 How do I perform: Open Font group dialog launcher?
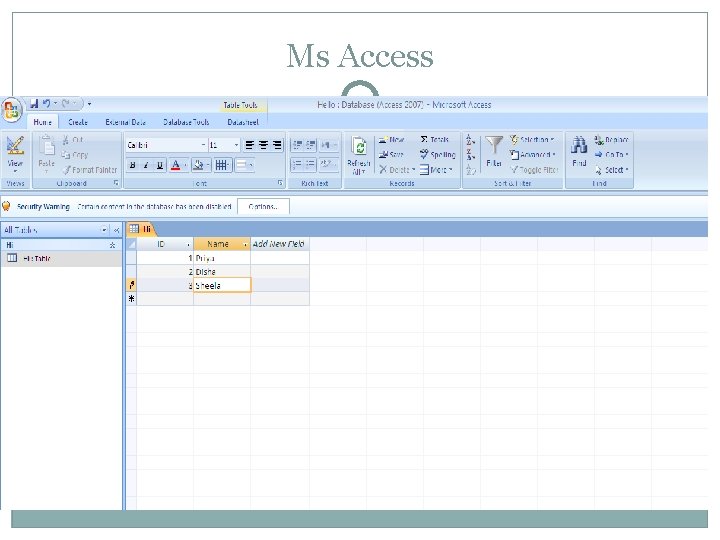click(x=280, y=183)
